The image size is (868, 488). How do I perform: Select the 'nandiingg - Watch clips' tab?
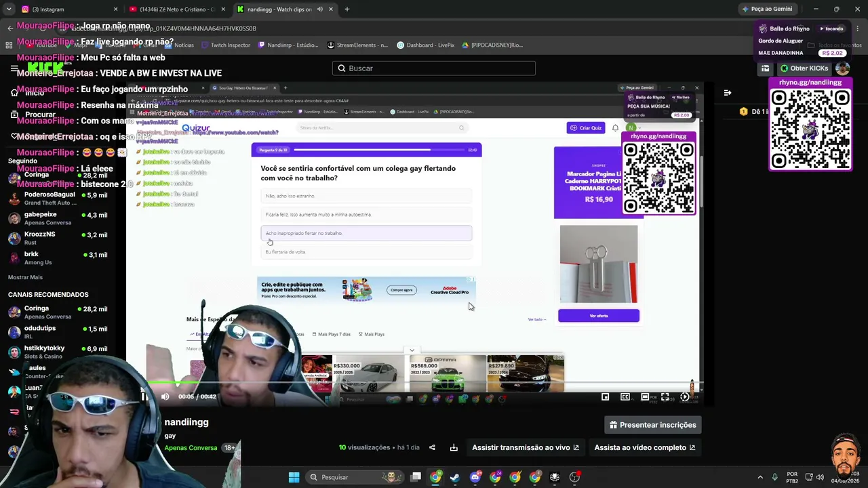pos(285,9)
